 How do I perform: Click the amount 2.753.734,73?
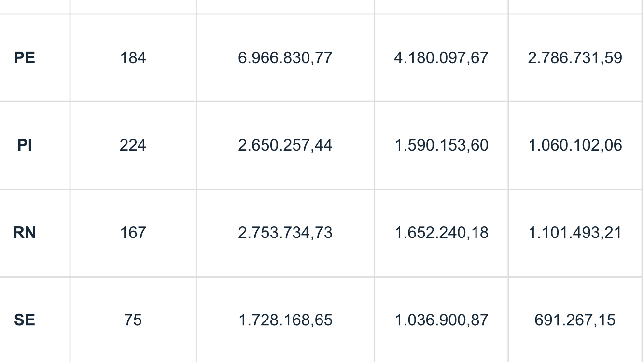(285, 233)
